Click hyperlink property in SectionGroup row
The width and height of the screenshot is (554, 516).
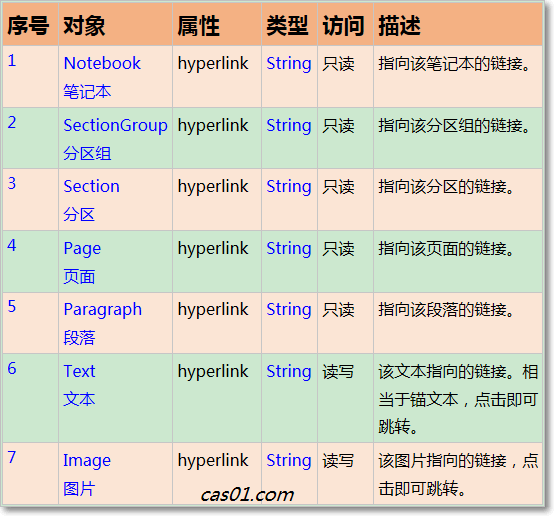tap(213, 126)
